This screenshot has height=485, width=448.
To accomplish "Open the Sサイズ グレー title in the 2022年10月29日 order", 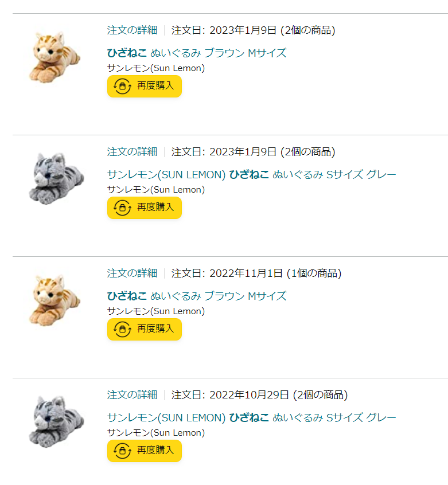I will 251,418.
